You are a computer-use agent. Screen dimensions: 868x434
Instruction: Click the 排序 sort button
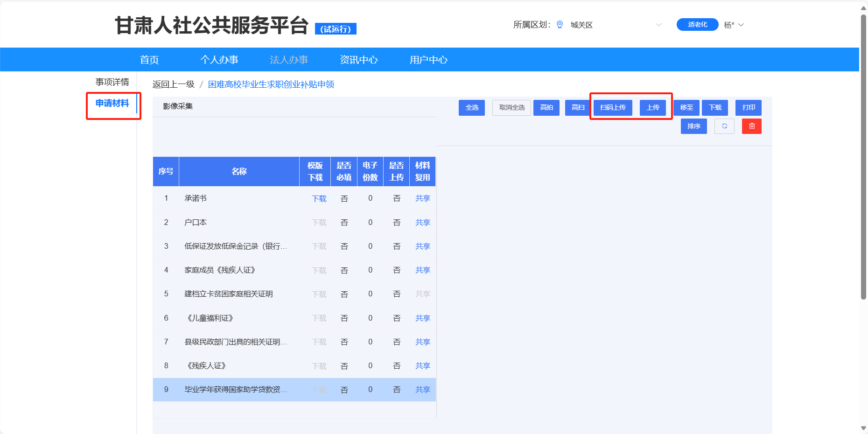click(693, 126)
